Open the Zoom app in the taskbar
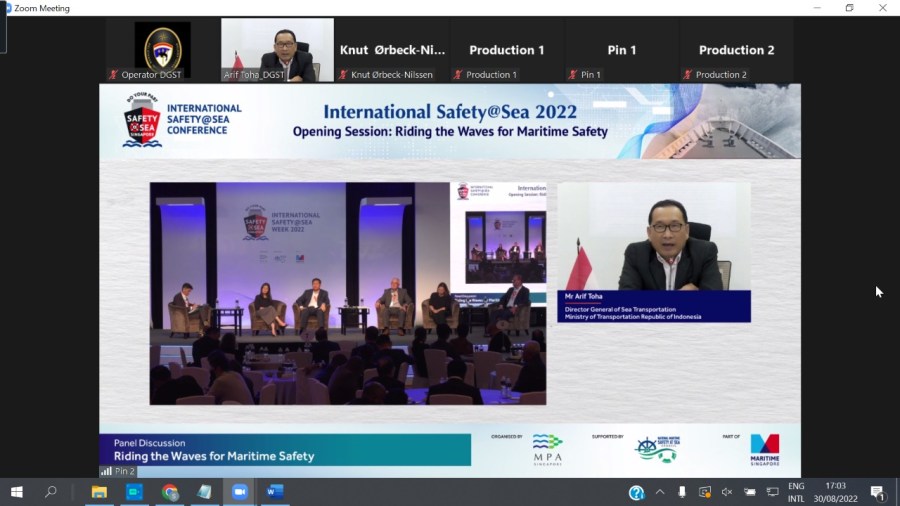Viewport: 900px width, 506px height. point(240,492)
